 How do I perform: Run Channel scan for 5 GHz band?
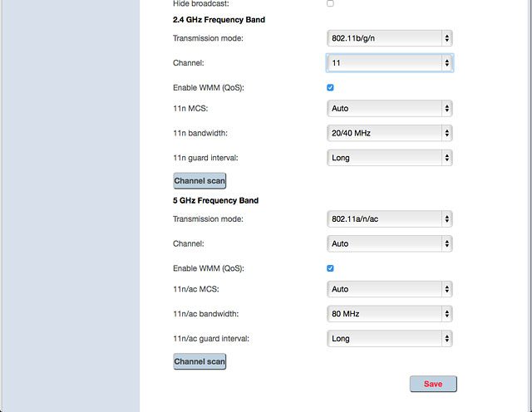click(199, 361)
